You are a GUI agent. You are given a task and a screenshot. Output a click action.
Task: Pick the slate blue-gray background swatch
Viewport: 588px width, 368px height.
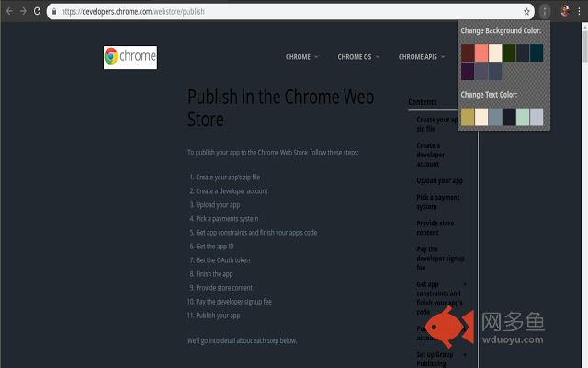tap(495, 71)
